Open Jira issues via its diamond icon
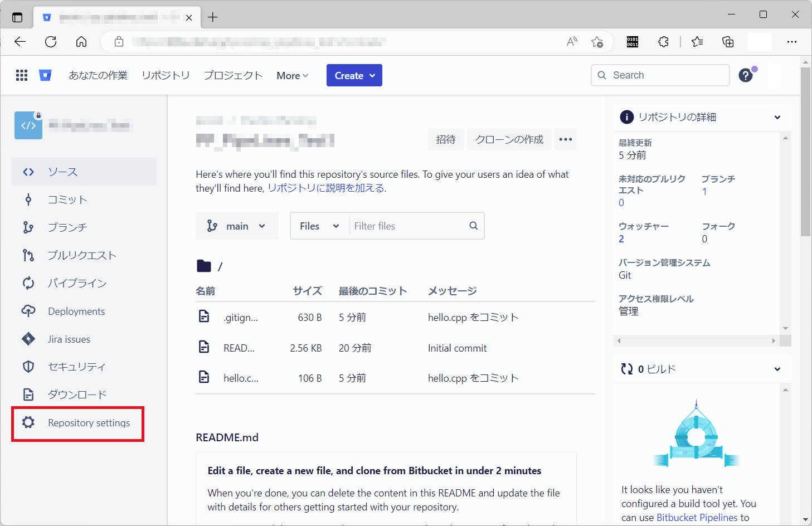 pos(28,339)
